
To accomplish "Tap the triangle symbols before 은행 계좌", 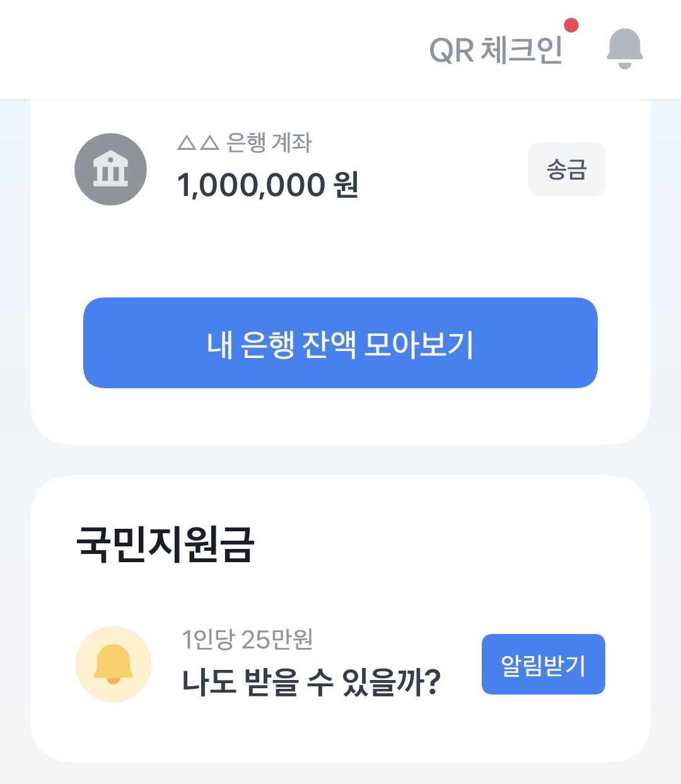I will click(198, 143).
